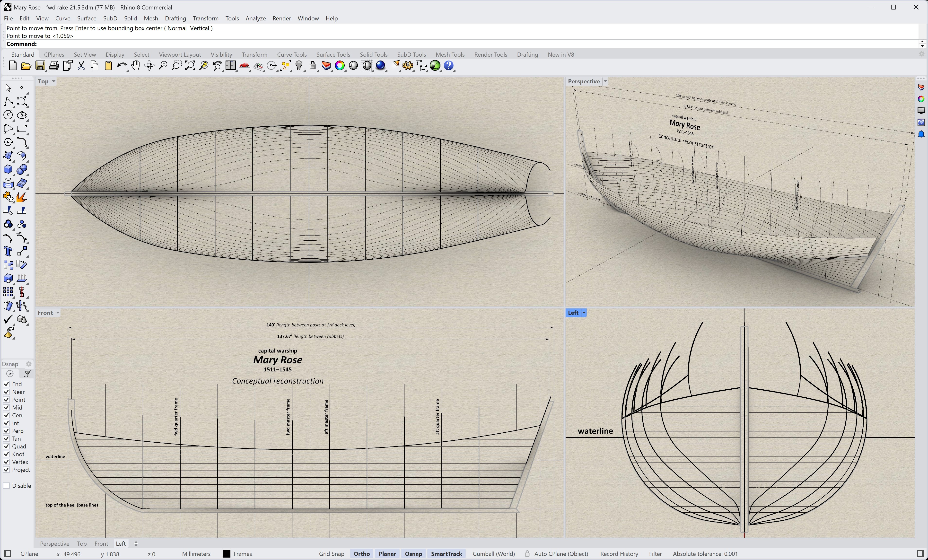Toggle the Int osnap checkbox

point(6,423)
